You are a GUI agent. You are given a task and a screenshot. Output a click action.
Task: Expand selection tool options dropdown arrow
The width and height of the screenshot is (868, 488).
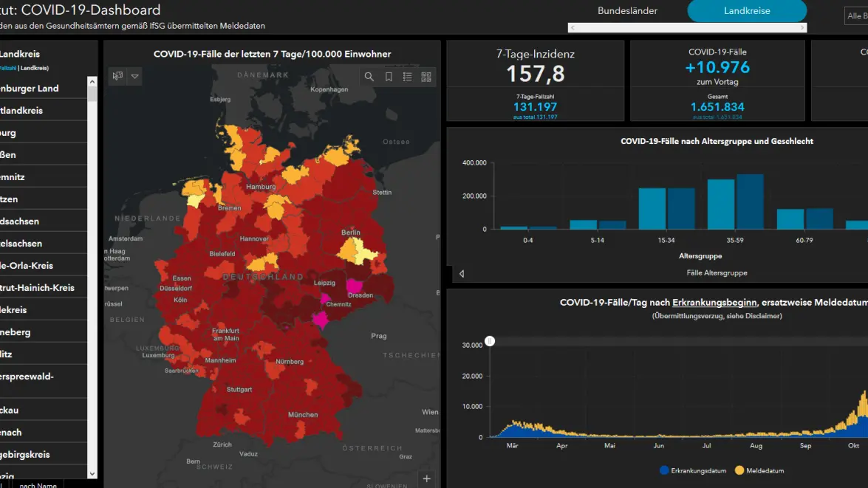coord(134,76)
